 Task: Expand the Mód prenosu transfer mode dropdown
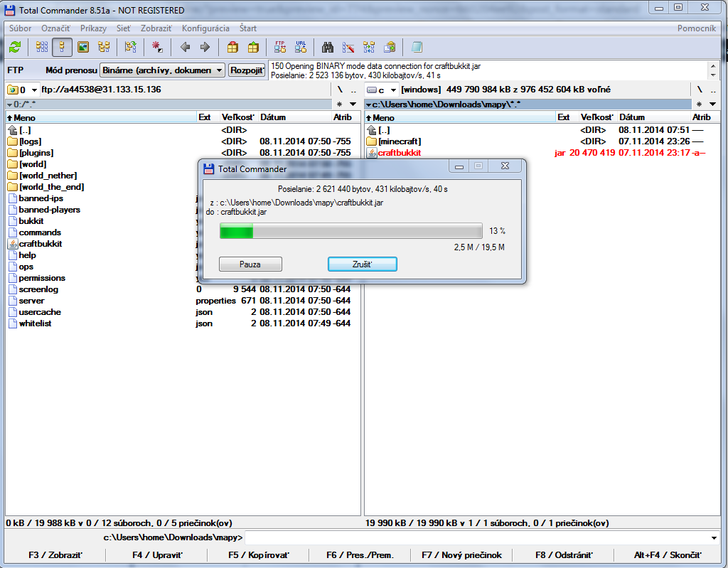pyautogui.click(x=163, y=70)
